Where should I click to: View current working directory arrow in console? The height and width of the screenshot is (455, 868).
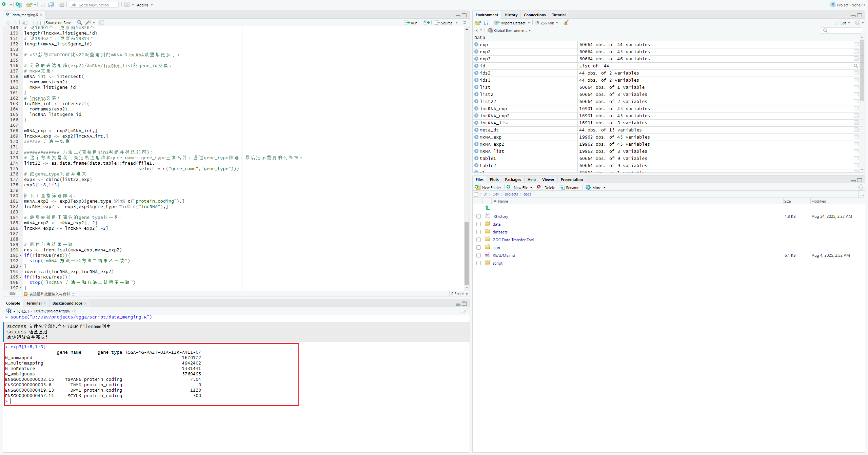[74, 311]
